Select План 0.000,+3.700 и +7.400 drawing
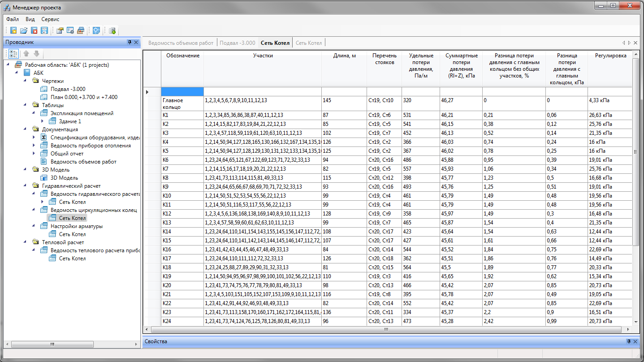 tap(84, 97)
